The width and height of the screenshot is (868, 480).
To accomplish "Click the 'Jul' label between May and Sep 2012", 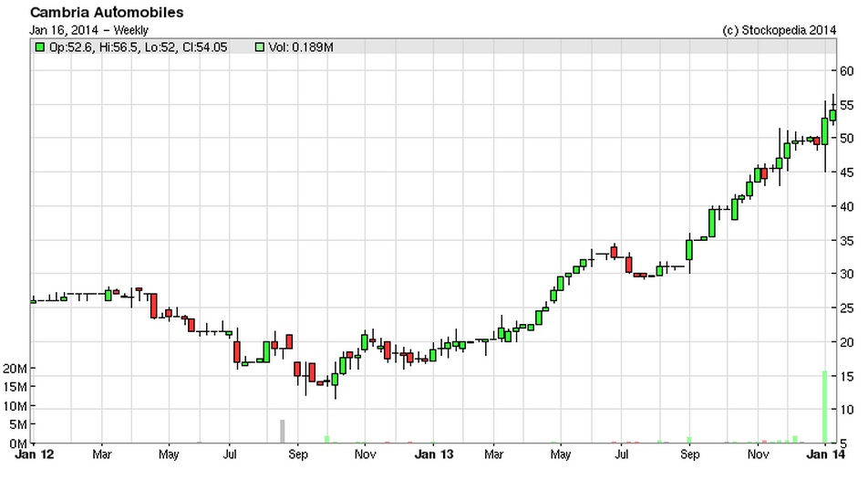I will (x=229, y=455).
